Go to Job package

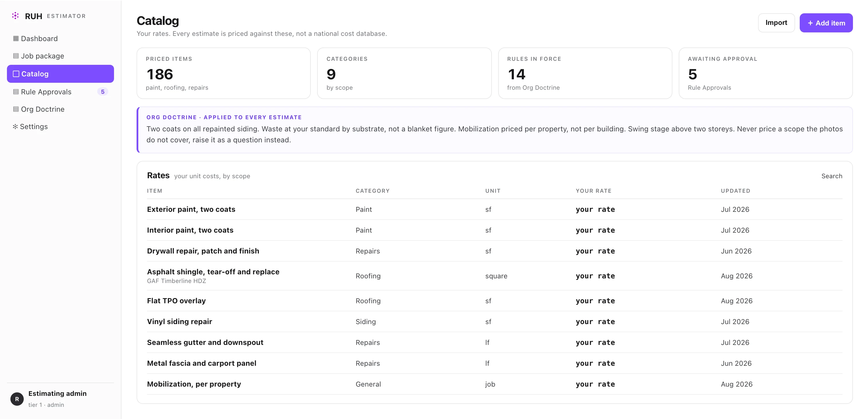pos(60,56)
